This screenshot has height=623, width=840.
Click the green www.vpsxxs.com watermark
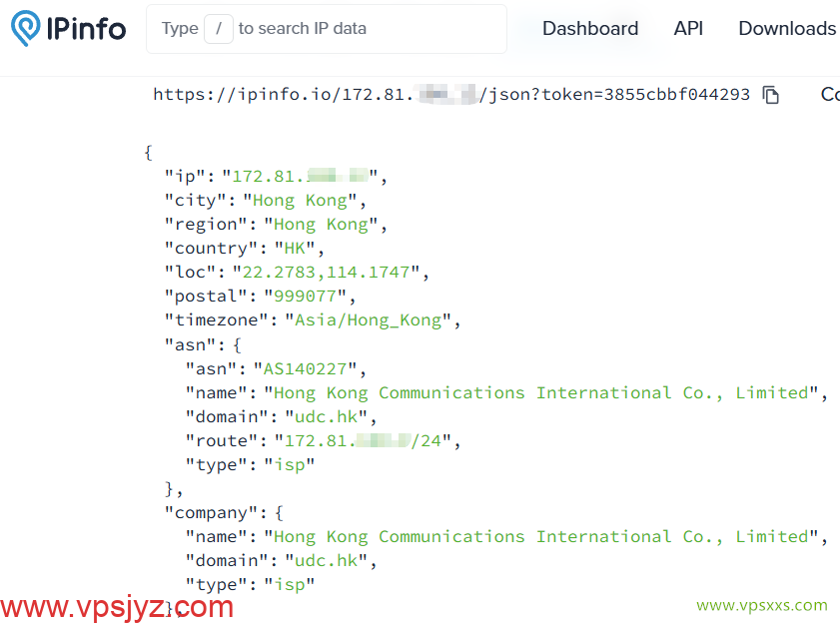click(x=761, y=605)
